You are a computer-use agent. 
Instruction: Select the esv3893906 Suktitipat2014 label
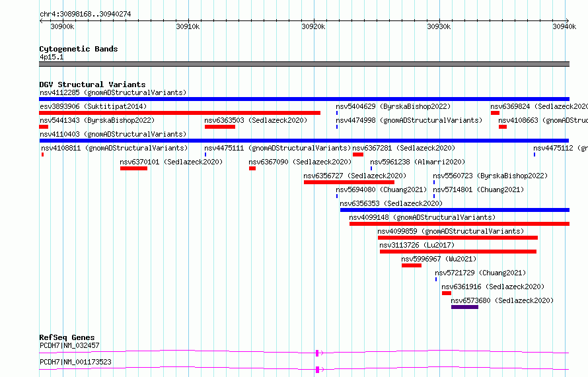pyautogui.click(x=93, y=106)
